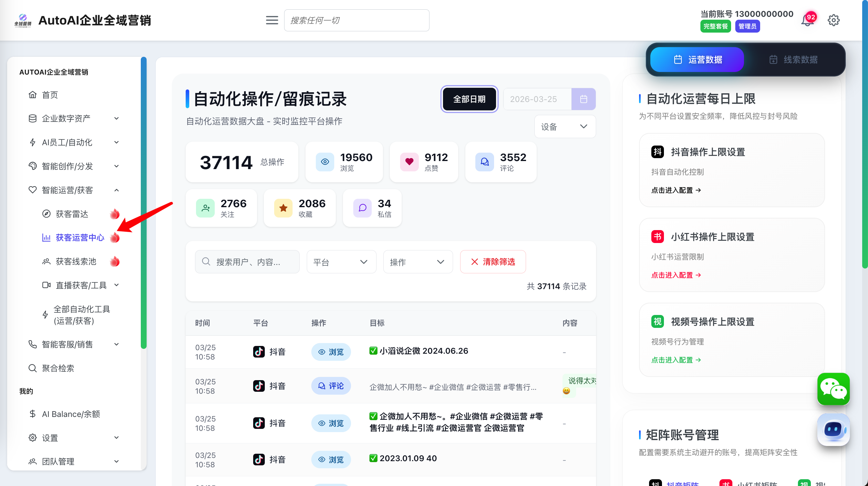Click the 浏览 eye stat icon

(325, 162)
